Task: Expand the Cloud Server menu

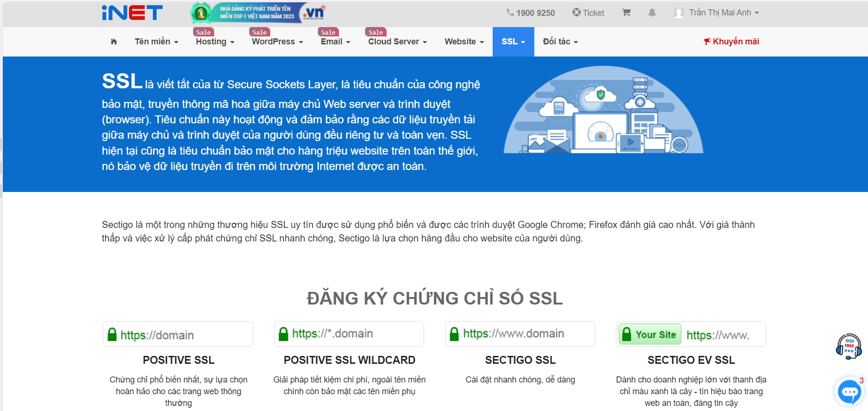Action: click(x=398, y=42)
